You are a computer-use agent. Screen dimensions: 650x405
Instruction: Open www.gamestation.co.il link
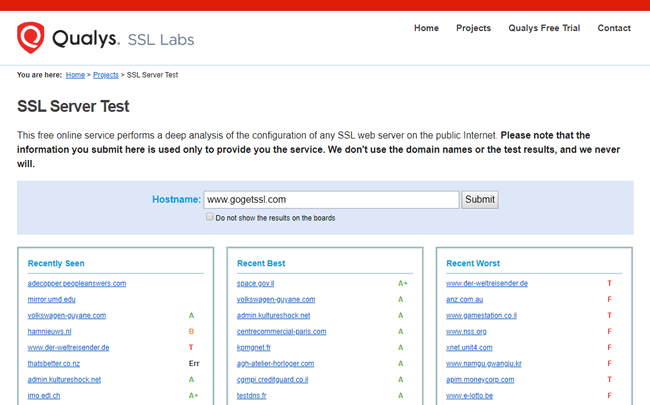tap(481, 315)
